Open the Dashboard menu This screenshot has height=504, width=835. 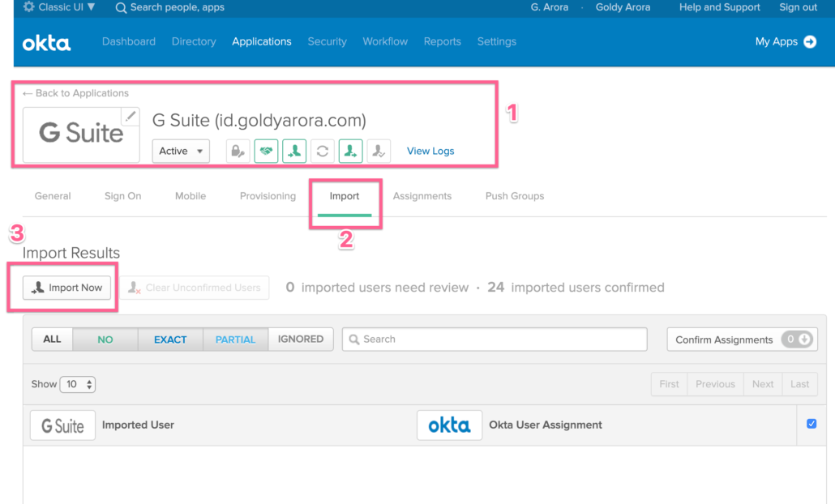(129, 41)
